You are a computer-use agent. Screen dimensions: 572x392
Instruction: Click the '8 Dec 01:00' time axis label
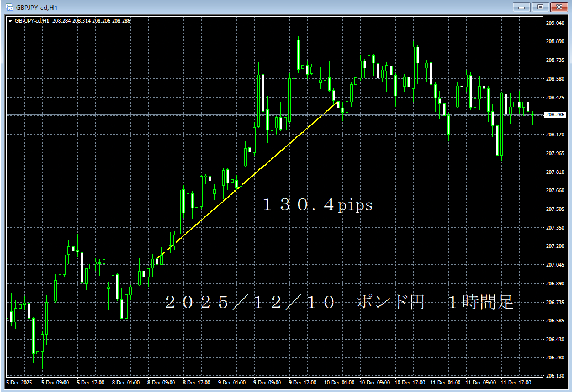[x=126, y=383]
